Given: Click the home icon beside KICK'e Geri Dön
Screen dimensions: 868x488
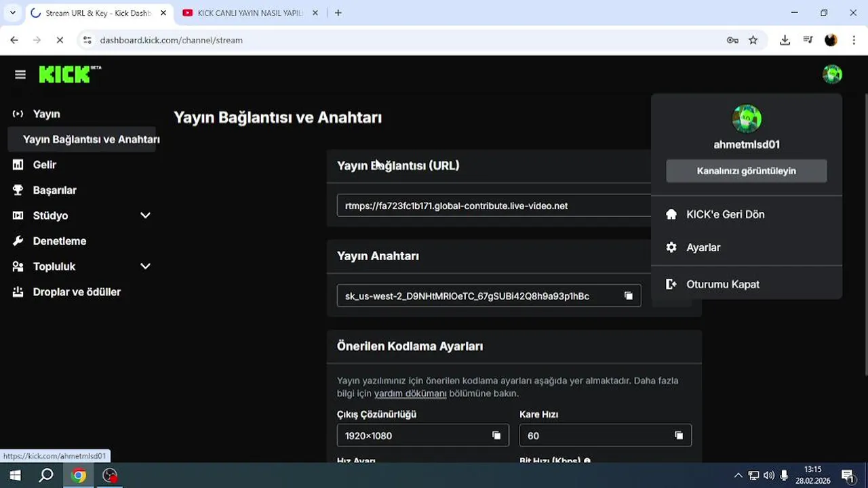Looking at the screenshot, I should pos(671,214).
